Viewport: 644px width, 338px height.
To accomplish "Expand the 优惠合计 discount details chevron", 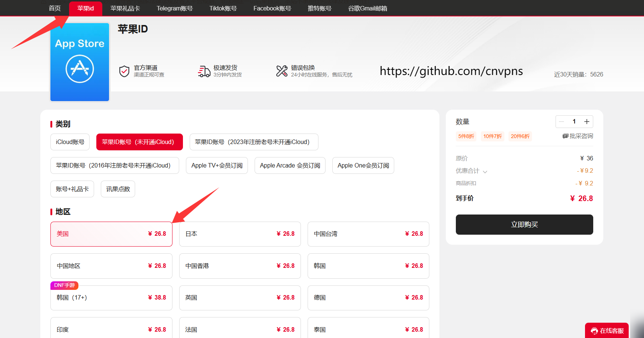I will [x=485, y=172].
